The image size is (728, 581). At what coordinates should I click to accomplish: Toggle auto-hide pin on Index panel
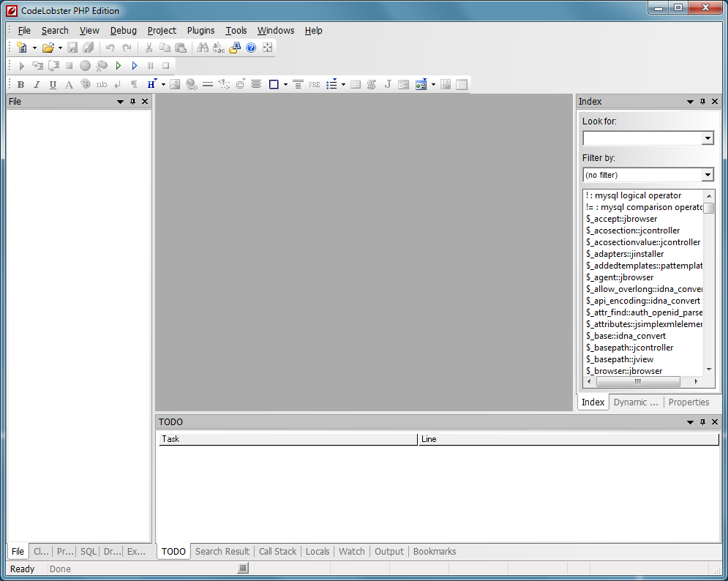point(702,101)
